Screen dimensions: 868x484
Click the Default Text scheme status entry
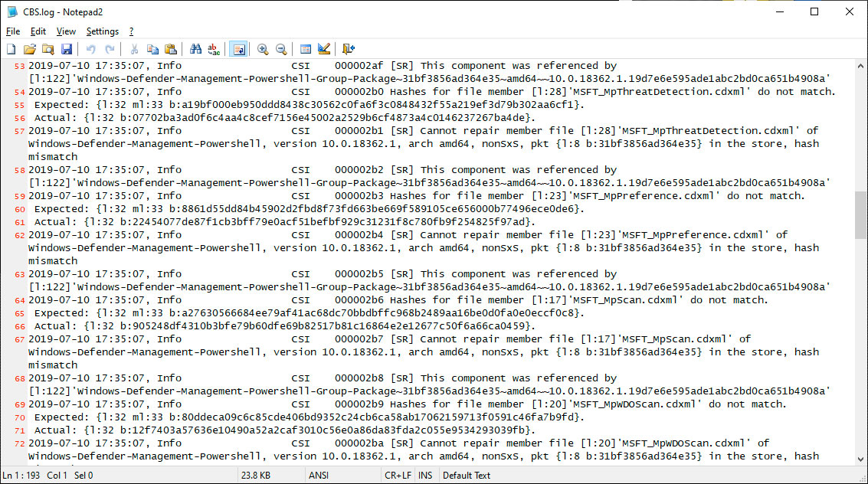[467, 475]
